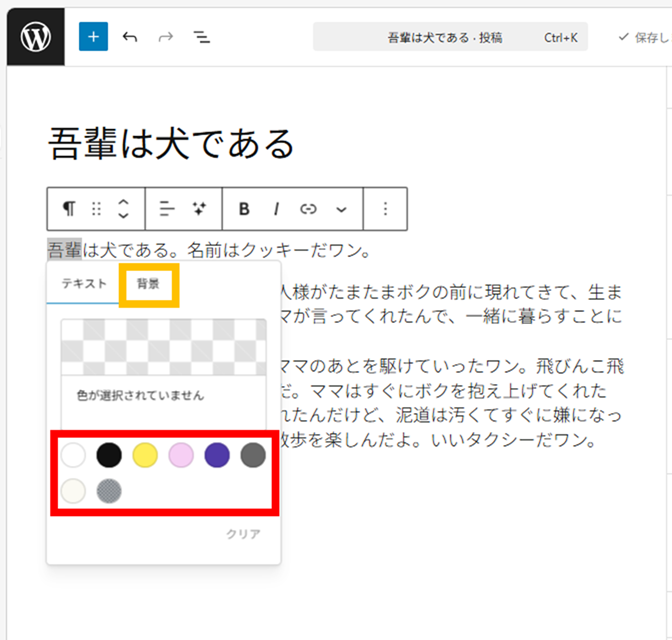The image size is (672, 640).
Task: Insert a link with the link icon
Action: pyautogui.click(x=308, y=209)
